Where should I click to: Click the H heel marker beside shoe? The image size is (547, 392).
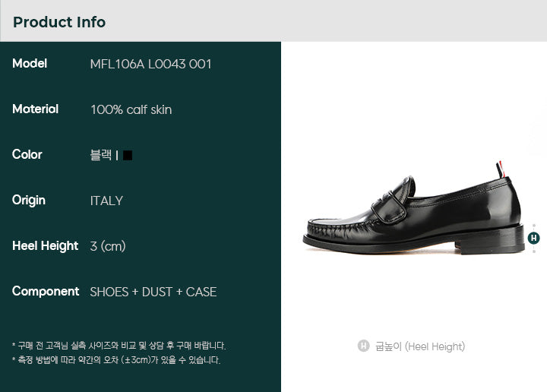click(x=533, y=239)
